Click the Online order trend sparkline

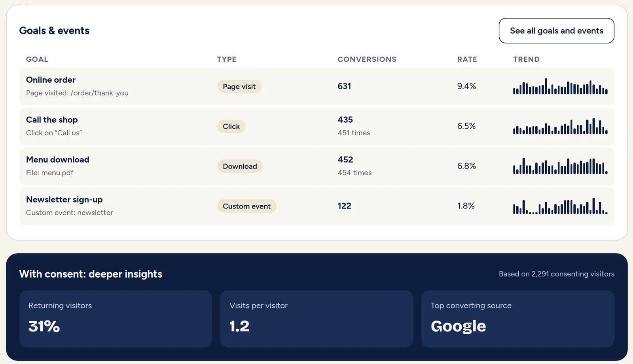click(x=560, y=86)
